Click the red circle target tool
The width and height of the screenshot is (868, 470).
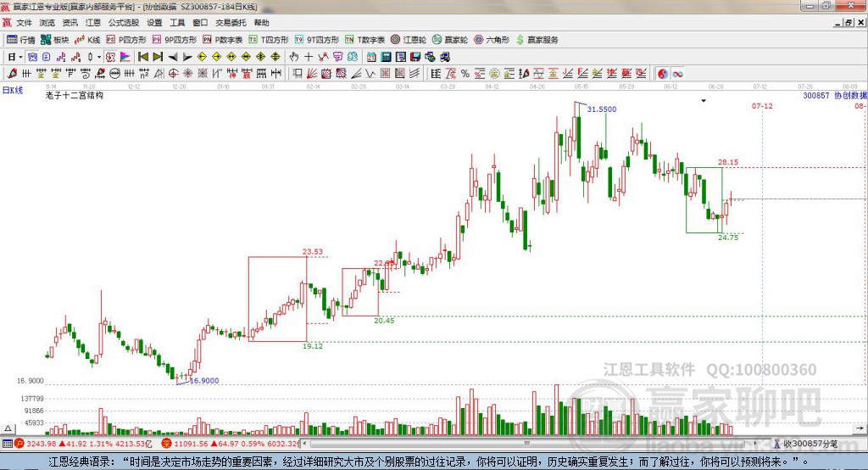tap(173, 73)
